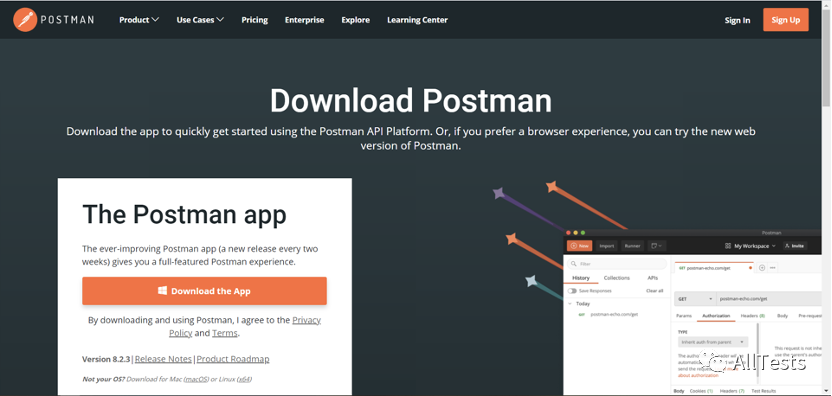Screen dimensions: 832x396
Task: Open the Product dropdown menu
Action: pos(139,20)
